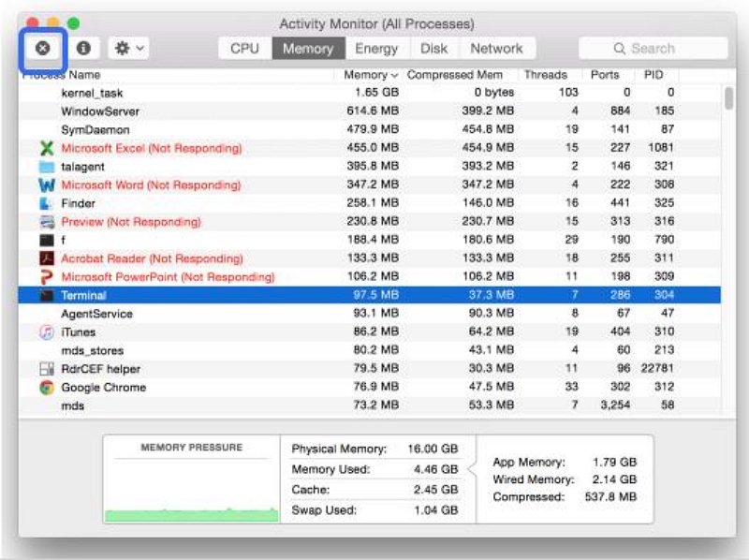Image resolution: width=749 pixels, height=560 pixels.
Task: Click Chrome's port count 302
Action: point(620,387)
